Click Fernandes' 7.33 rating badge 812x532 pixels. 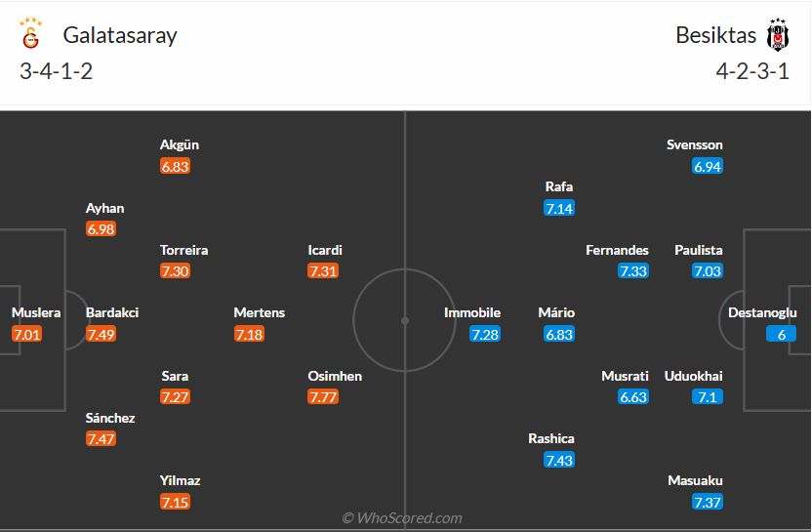(x=633, y=271)
